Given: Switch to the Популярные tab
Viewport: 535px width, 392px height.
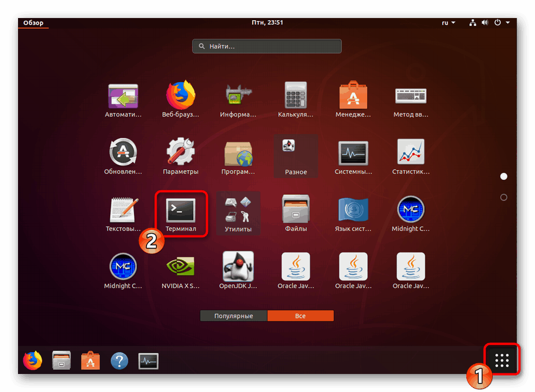Looking at the screenshot, I should pos(233,315).
